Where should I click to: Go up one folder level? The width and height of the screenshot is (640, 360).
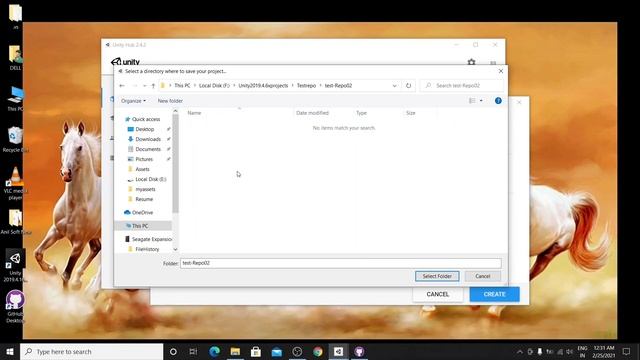[153, 86]
